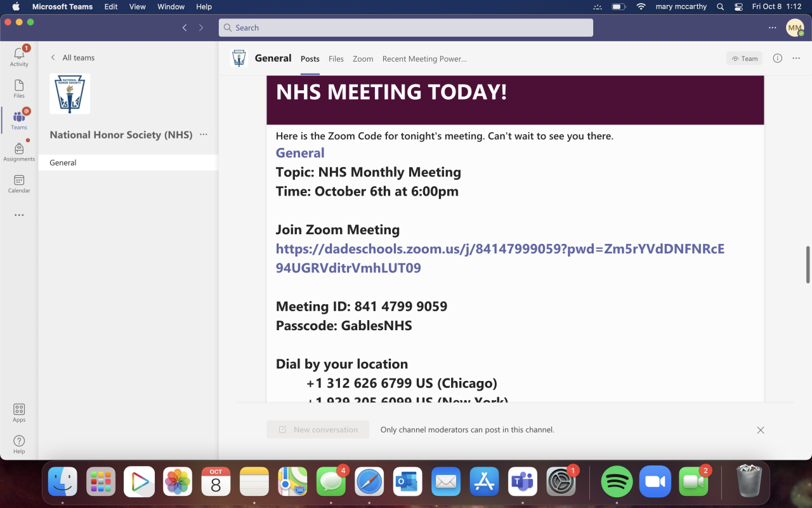Viewport: 812px width, 508px height.
Task: Click the NHS channel logo beside General
Action: (239, 58)
